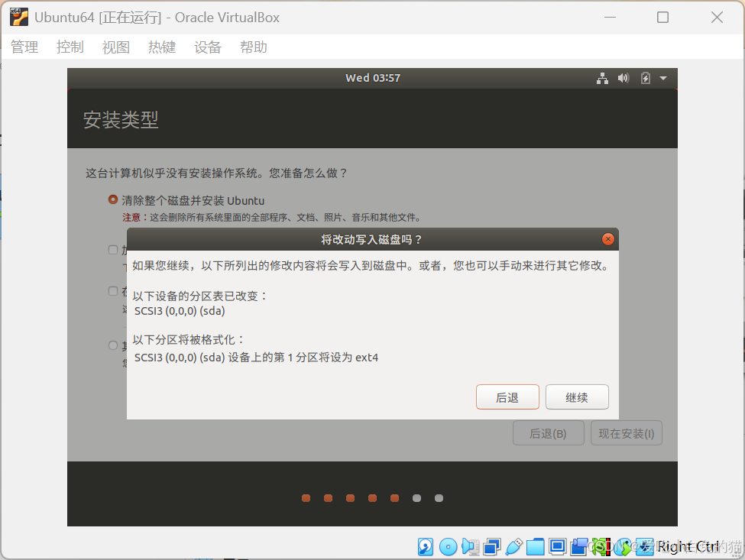Click the shared folders status icon
The image size is (745, 560).
pyautogui.click(x=536, y=547)
